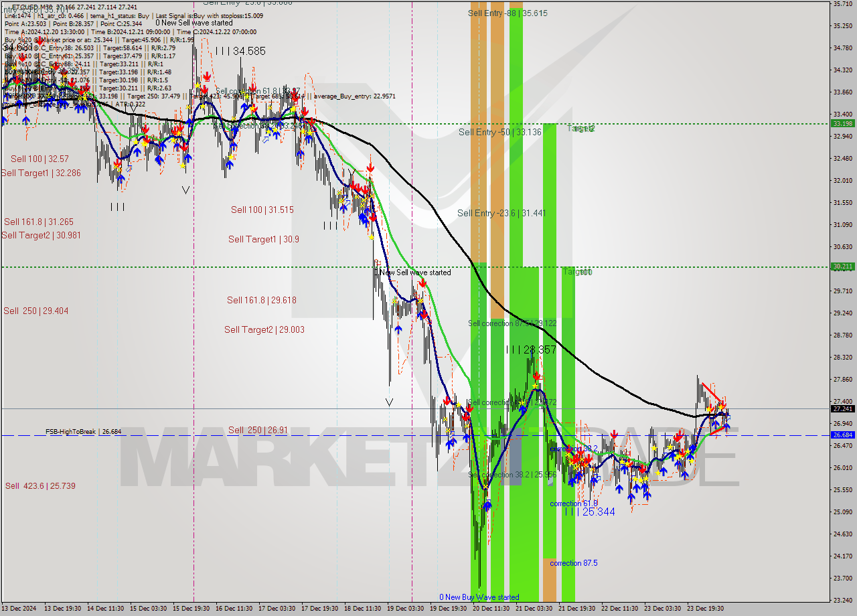Viewport: 857px width, 616px height.
Task: Click the 'Sell Entry -88 | 35.615' label
Action: (508, 13)
